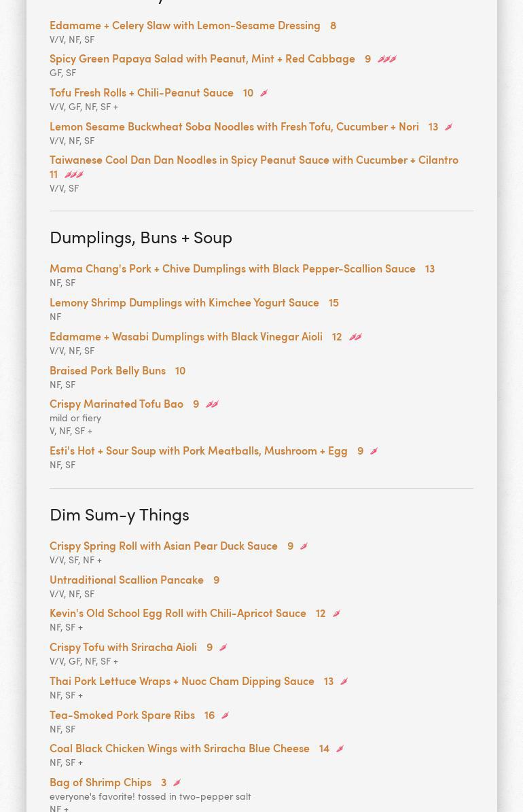Click the chili icon next to Coal Black Chicken Wings
The image size is (523, 812).
(340, 749)
